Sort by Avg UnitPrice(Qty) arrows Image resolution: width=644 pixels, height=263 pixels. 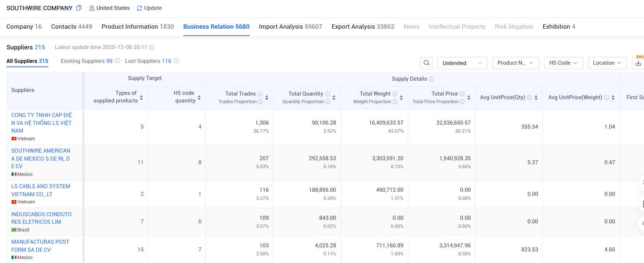click(x=536, y=98)
